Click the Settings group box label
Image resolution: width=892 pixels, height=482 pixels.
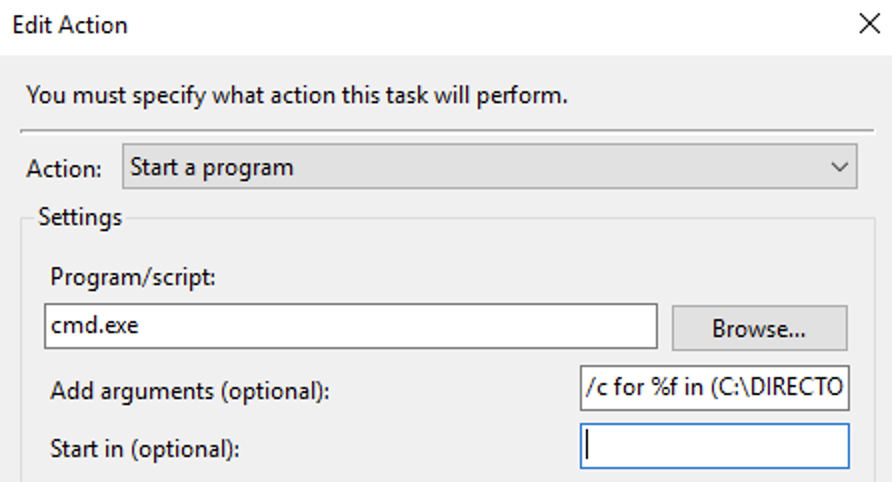point(80,217)
